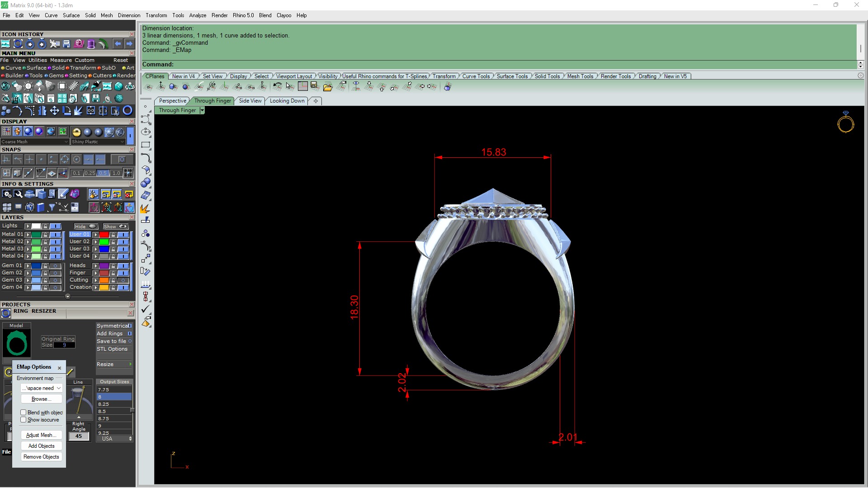Switch to the Perspective viewport tab
Image resolution: width=868 pixels, height=488 pixels.
pyautogui.click(x=172, y=101)
